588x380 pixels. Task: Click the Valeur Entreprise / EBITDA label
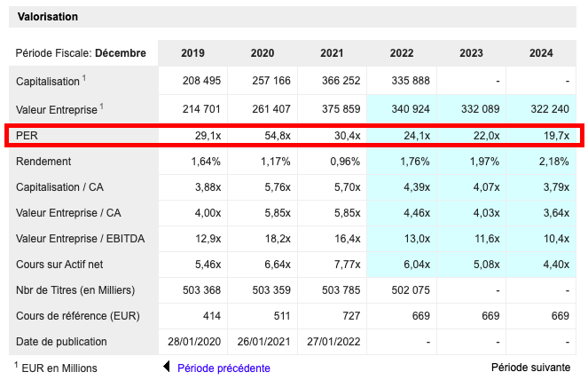coord(80,239)
